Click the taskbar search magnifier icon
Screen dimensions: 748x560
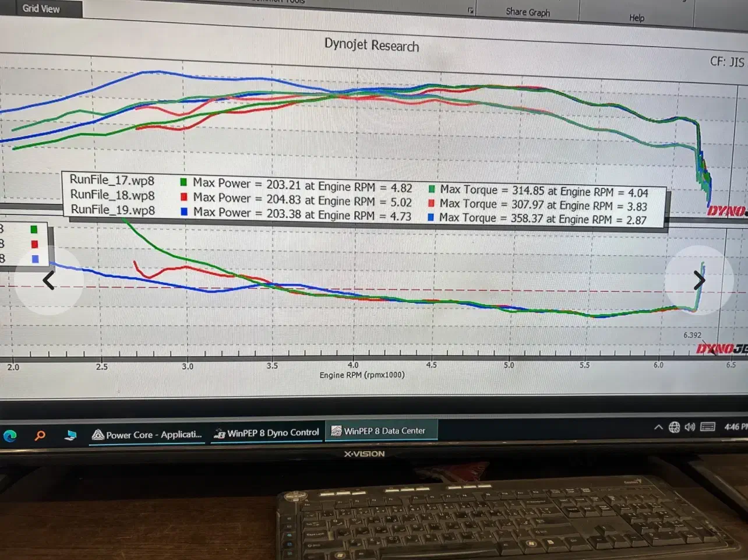pyautogui.click(x=40, y=435)
